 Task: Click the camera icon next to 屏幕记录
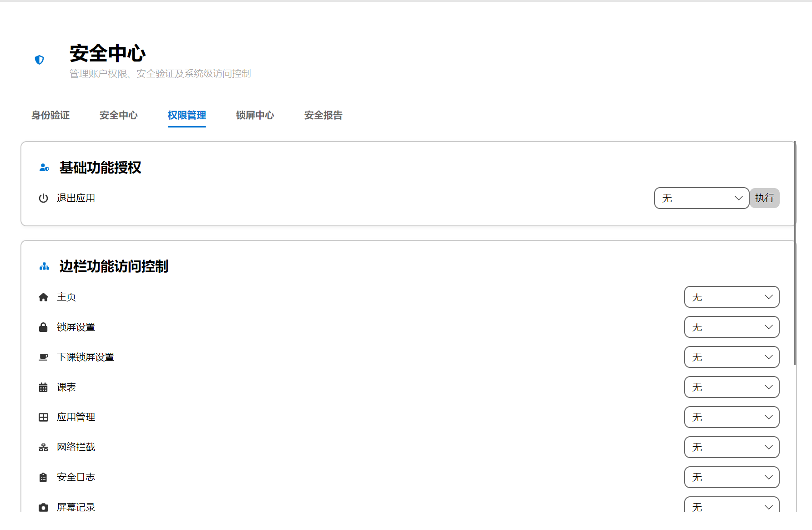43,507
